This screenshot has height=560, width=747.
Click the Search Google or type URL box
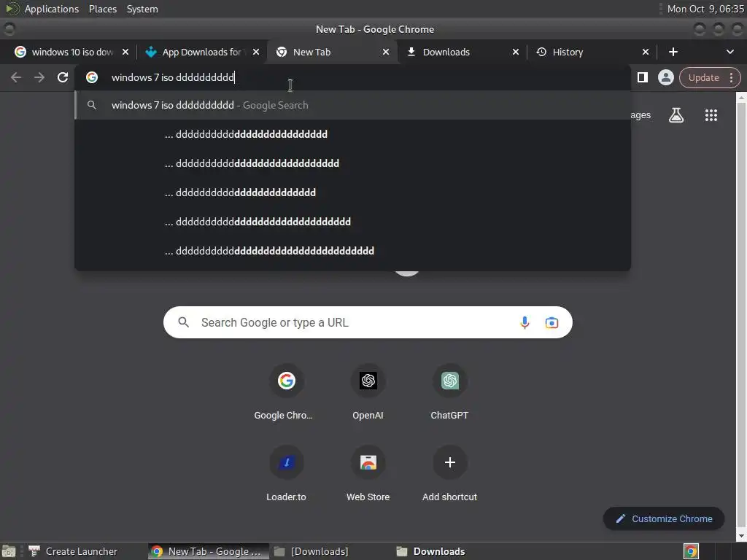(368, 322)
